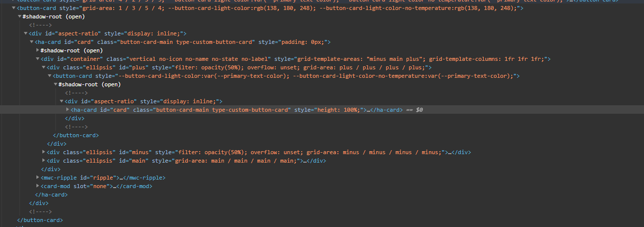Expand the card-mod slot="none" element arrow

click(38, 186)
